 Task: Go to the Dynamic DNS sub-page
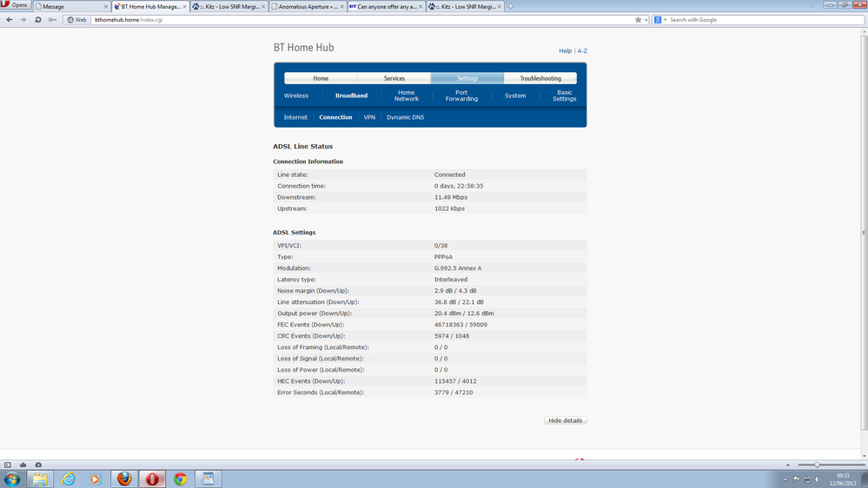[405, 117]
